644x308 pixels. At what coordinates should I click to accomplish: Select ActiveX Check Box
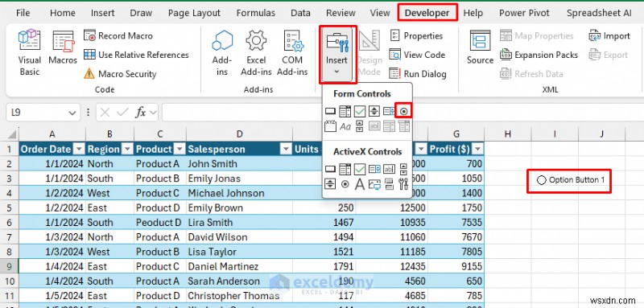click(x=360, y=169)
